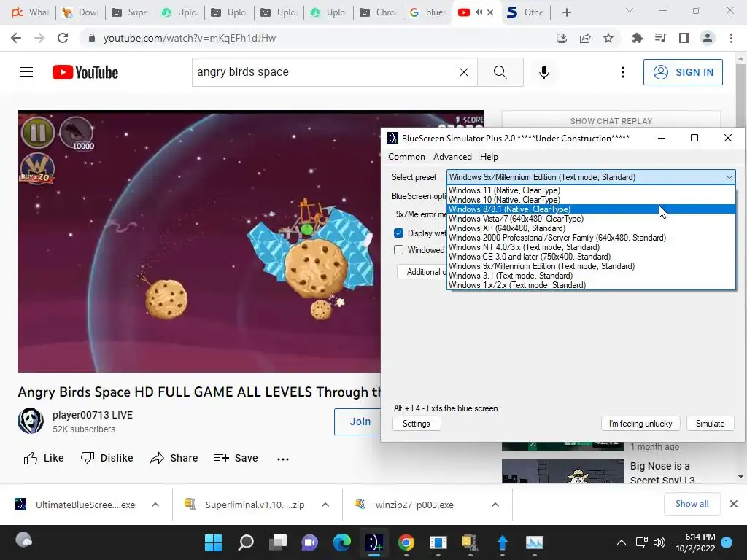Open a new Chrome tab
The height and width of the screenshot is (560, 747).
[566, 12]
